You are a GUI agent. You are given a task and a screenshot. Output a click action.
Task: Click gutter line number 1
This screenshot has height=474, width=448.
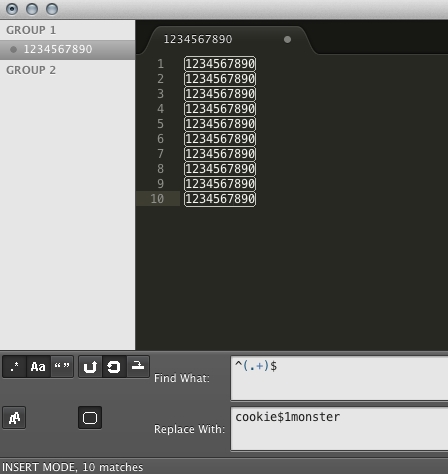[x=161, y=64]
